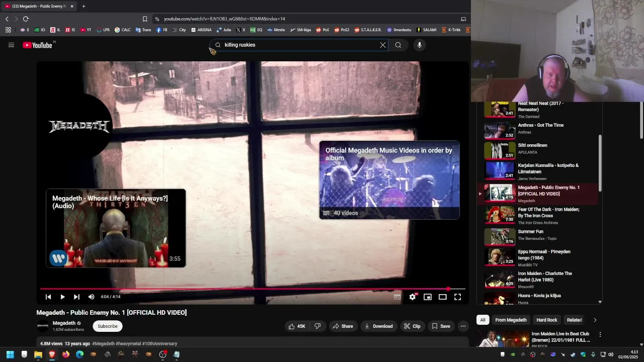This screenshot has height=362, width=644.
Task: Enter full screen mode
Action: pyautogui.click(x=458, y=297)
